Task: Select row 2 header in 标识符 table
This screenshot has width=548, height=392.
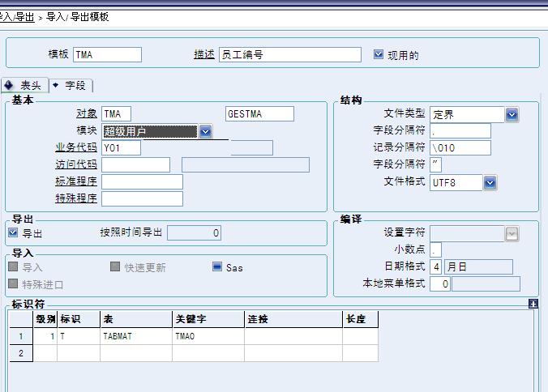Action: pyautogui.click(x=20, y=353)
